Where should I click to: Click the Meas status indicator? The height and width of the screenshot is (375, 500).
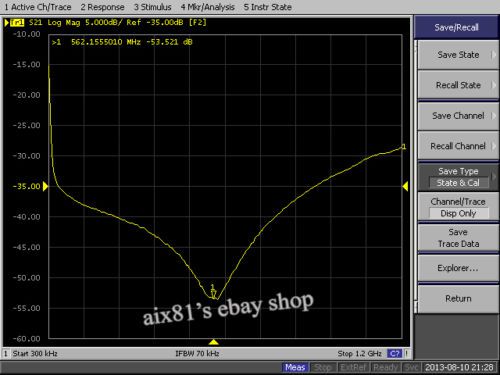tap(295, 367)
